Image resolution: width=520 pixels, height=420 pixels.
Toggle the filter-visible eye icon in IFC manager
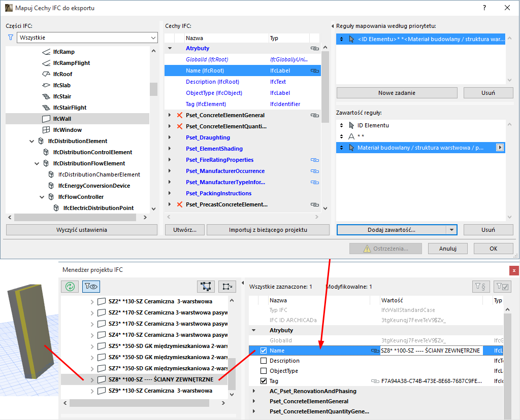[91, 286]
